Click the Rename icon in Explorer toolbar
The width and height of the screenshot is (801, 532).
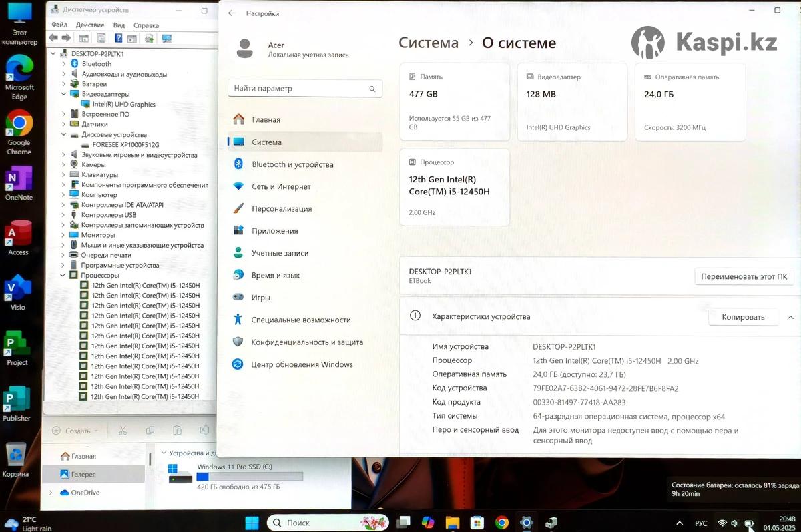click(205, 431)
